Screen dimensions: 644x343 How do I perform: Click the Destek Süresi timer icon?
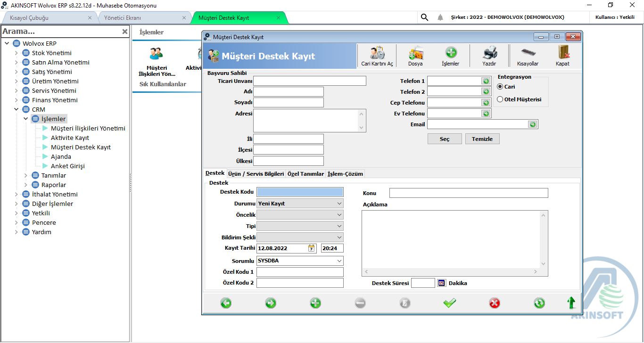[441, 283]
